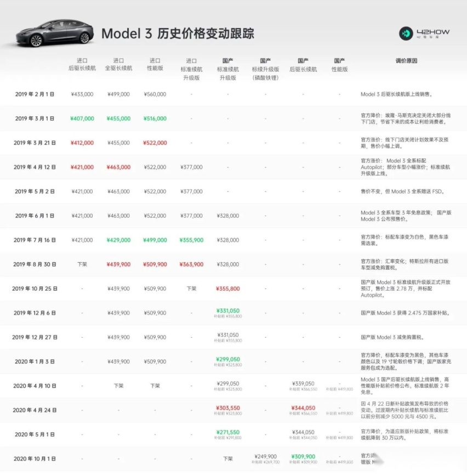Click the date '2020 年 4 月 10 日'

pyautogui.click(x=35, y=386)
